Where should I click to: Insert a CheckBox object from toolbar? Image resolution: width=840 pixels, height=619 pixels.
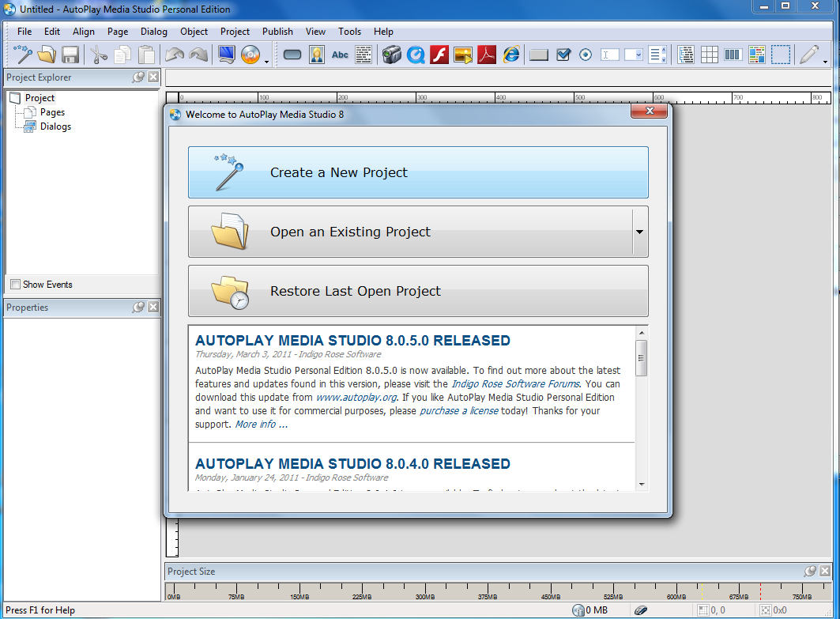pyautogui.click(x=563, y=55)
